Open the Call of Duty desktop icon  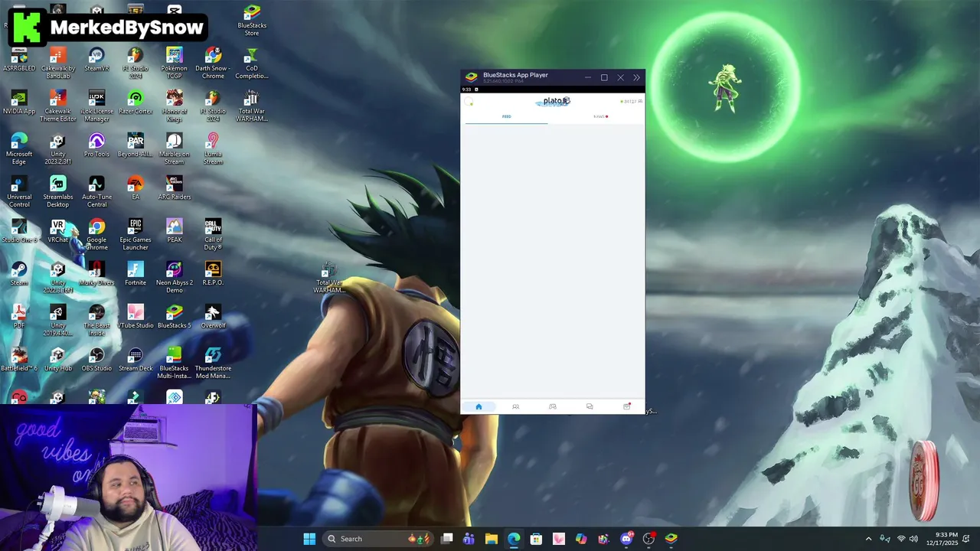[x=213, y=235]
